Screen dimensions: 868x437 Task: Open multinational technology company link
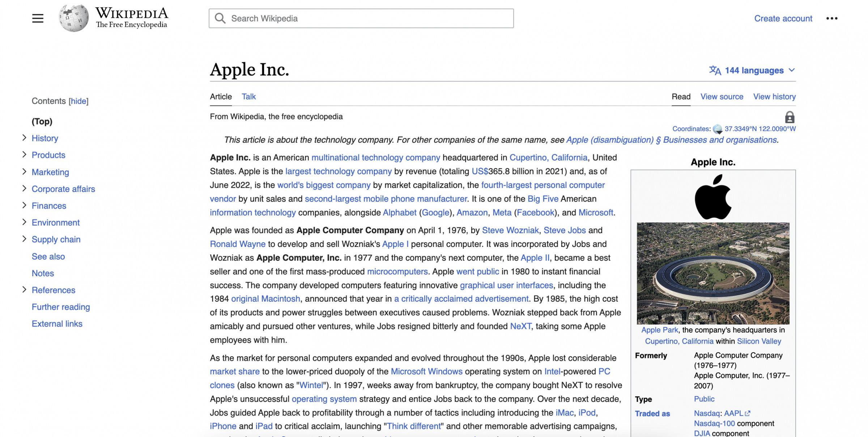(376, 157)
